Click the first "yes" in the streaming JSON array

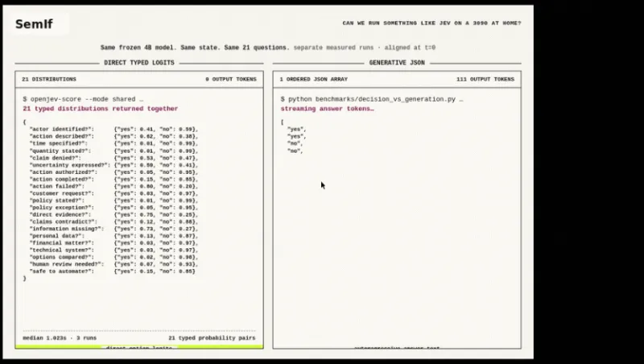pos(296,130)
